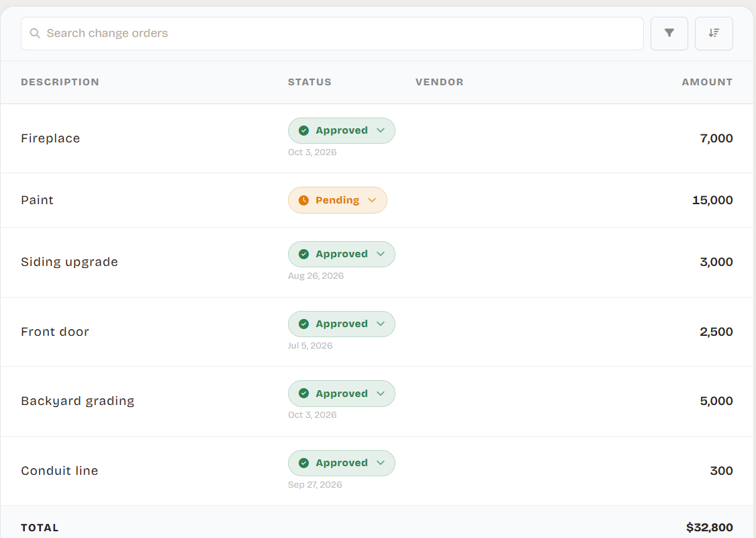The height and width of the screenshot is (538, 756).
Task: Open Backyard grading status dropdown
Action: [x=341, y=394]
